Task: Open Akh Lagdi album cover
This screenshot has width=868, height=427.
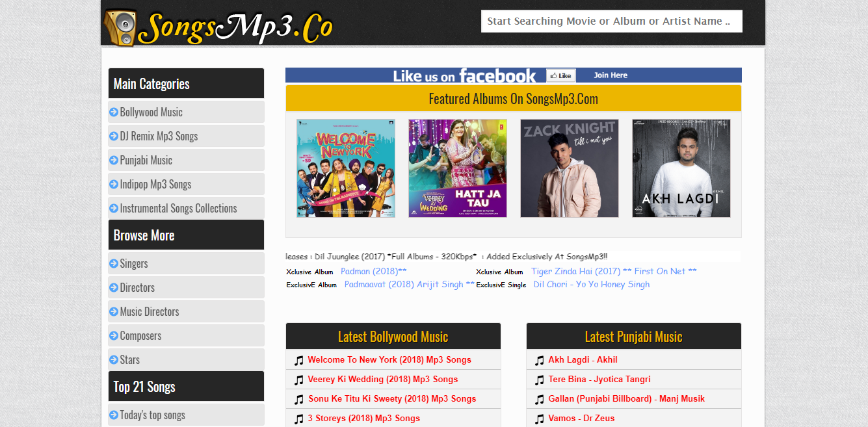Action: point(681,168)
